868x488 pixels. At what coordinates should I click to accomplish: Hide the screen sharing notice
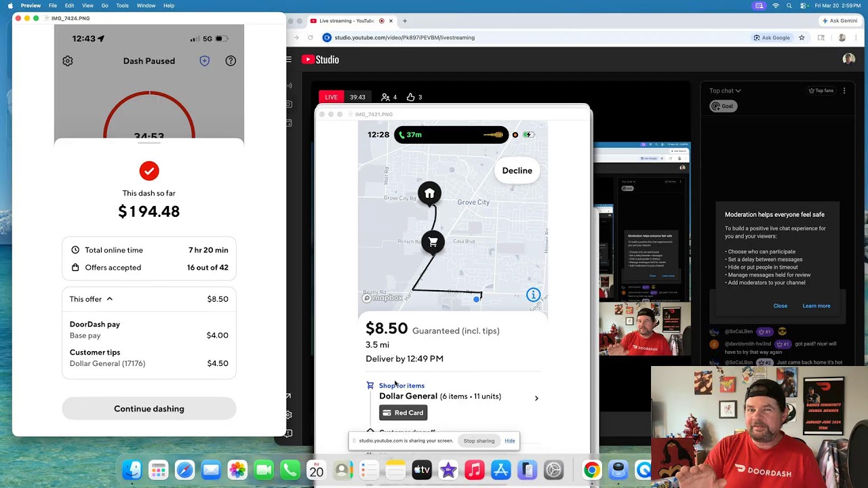(510, 441)
